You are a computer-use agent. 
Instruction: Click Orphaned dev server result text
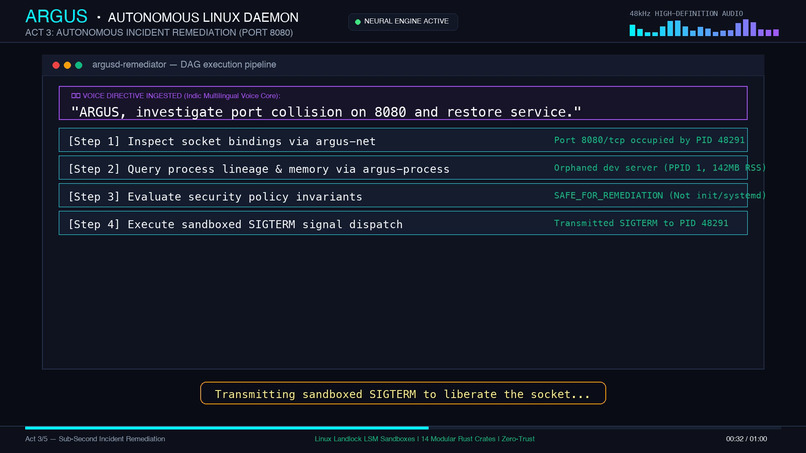pos(660,168)
